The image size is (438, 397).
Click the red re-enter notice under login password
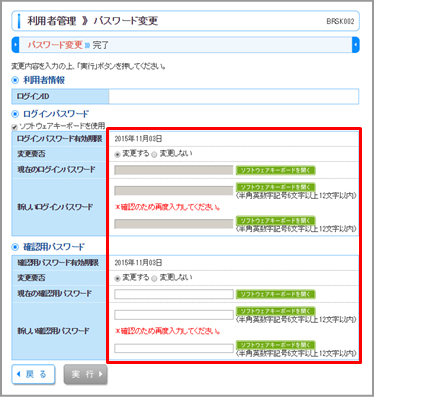click(168, 207)
